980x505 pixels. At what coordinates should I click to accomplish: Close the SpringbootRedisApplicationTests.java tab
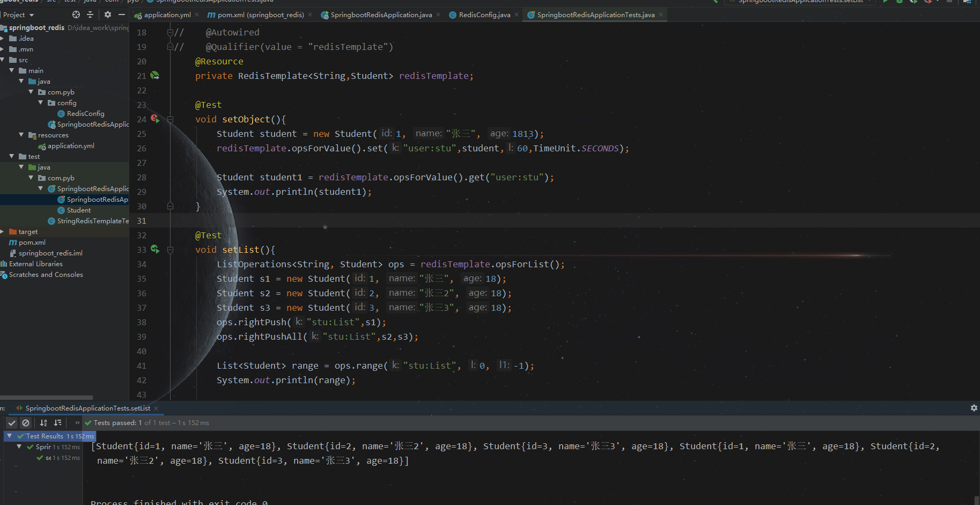[661, 14]
